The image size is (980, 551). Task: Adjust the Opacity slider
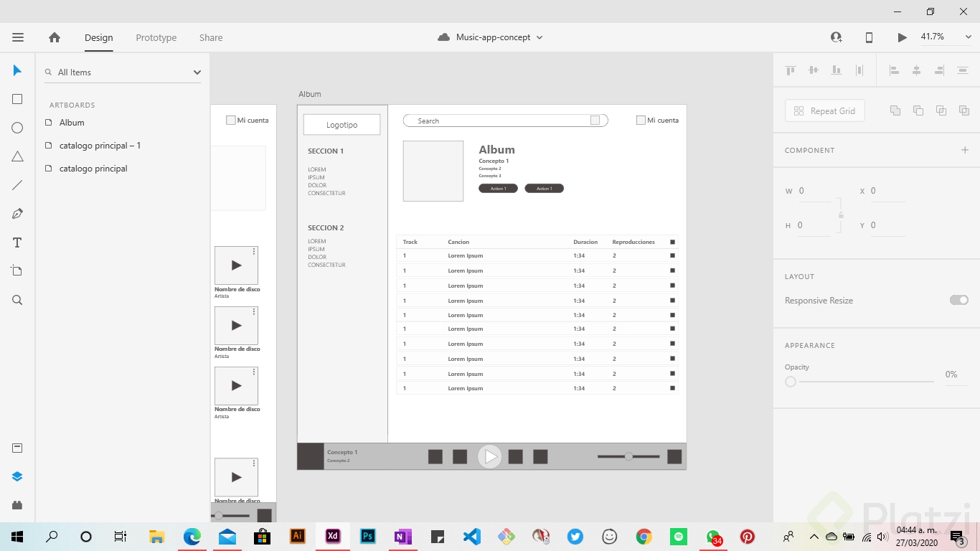click(x=859, y=382)
